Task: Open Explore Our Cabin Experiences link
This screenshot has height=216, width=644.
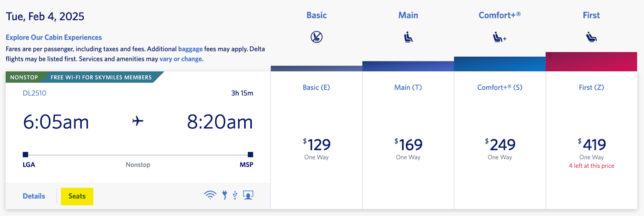Action: pos(54,37)
